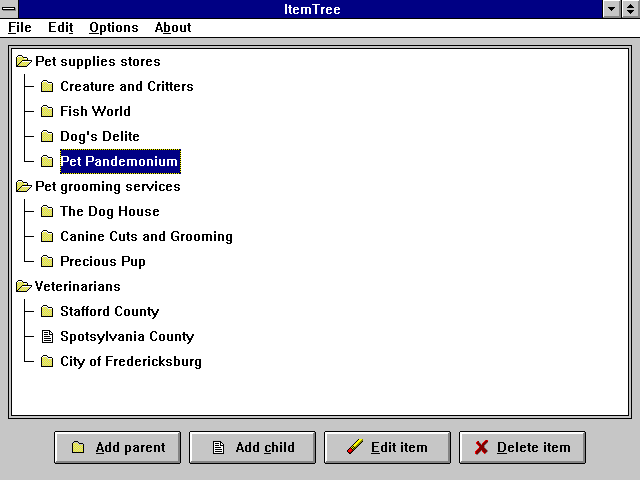Click the gray folder icon beside Canine Cuts and Grooming
The height and width of the screenshot is (480, 640).
pos(46,236)
